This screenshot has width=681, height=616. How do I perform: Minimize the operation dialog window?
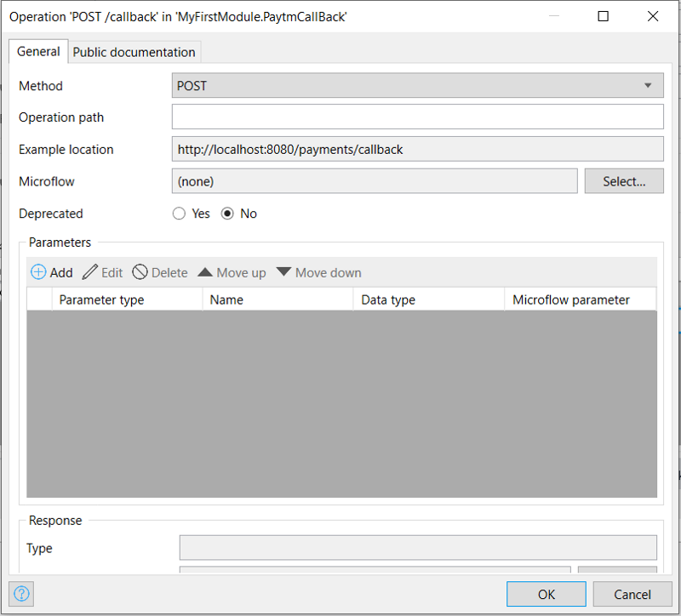pos(556,16)
